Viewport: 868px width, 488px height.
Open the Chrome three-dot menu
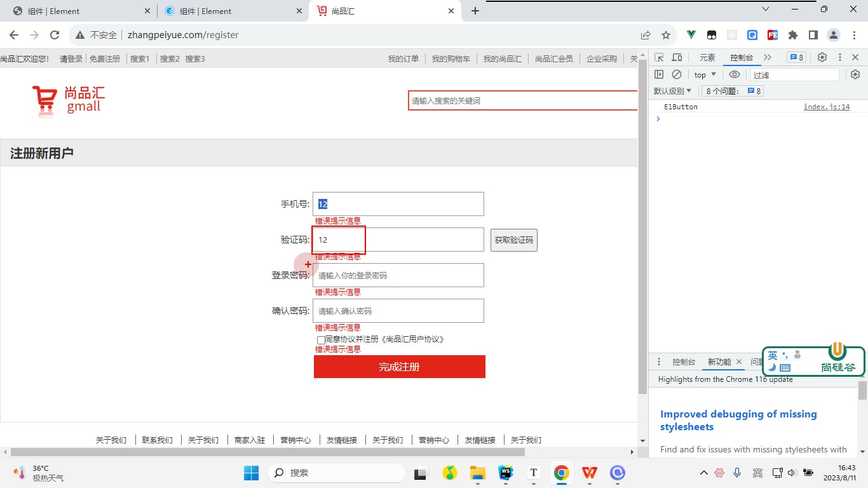point(853,35)
